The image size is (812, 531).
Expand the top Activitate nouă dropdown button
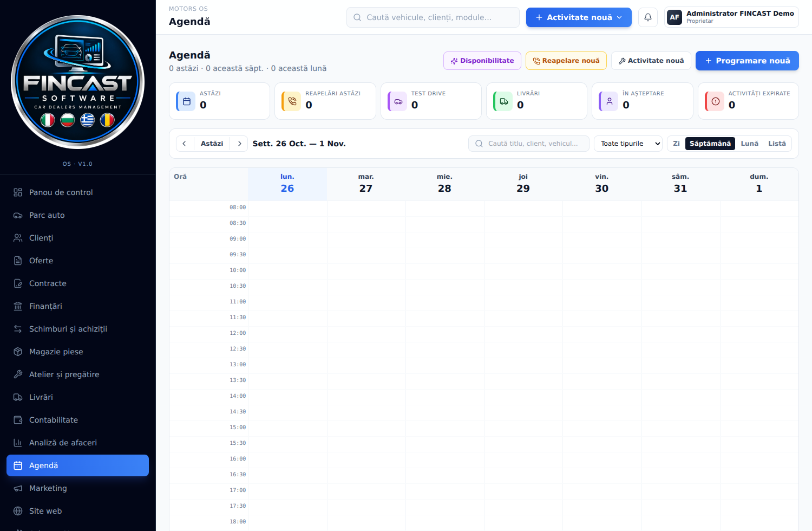point(579,17)
